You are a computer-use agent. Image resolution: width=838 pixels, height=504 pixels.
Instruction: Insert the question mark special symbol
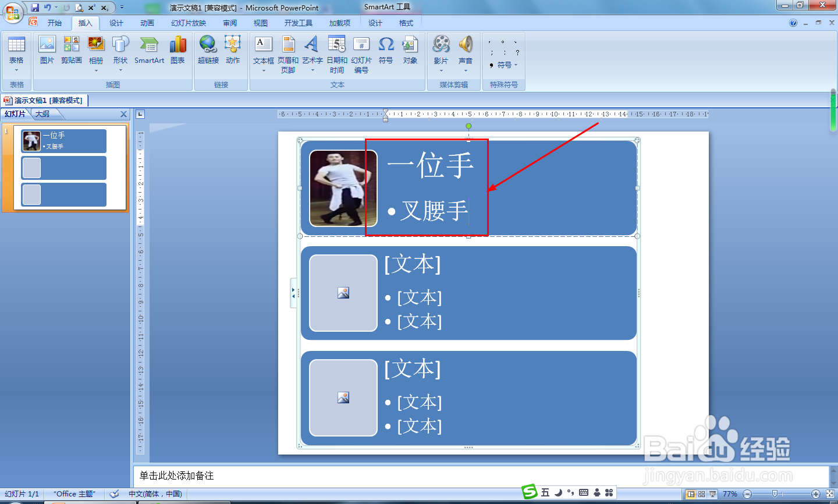point(517,52)
